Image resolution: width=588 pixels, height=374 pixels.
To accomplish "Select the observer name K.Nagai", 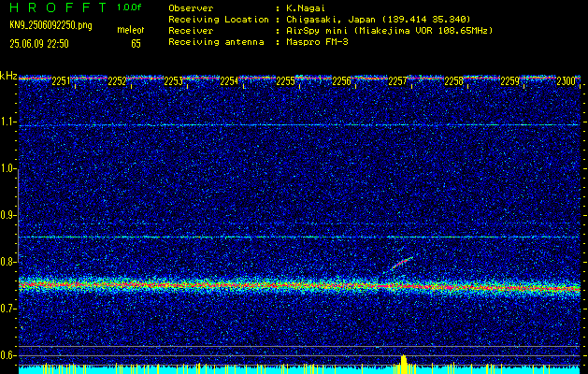I will point(304,7).
